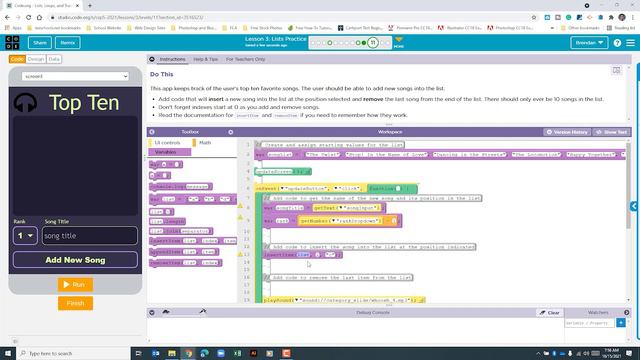
Task: Click the Variable / Property watcher field
Action: click(x=589, y=323)
